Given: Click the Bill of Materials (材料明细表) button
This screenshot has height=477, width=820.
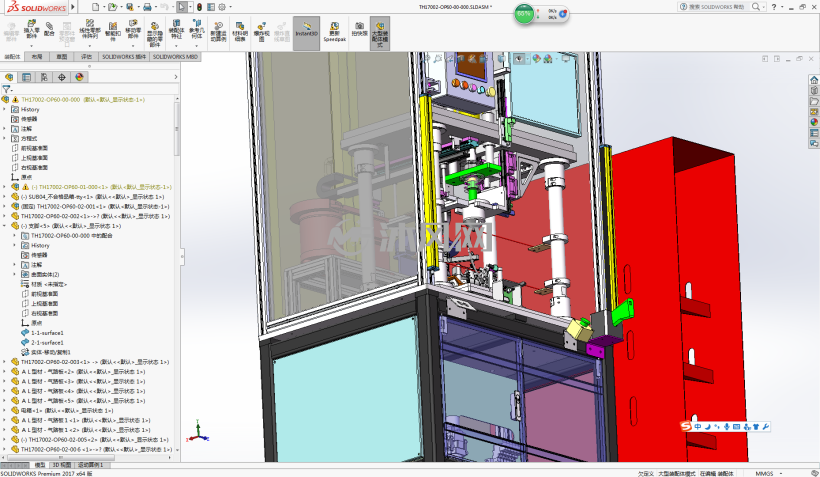Looking at the screenshot, I should [240, 32].
